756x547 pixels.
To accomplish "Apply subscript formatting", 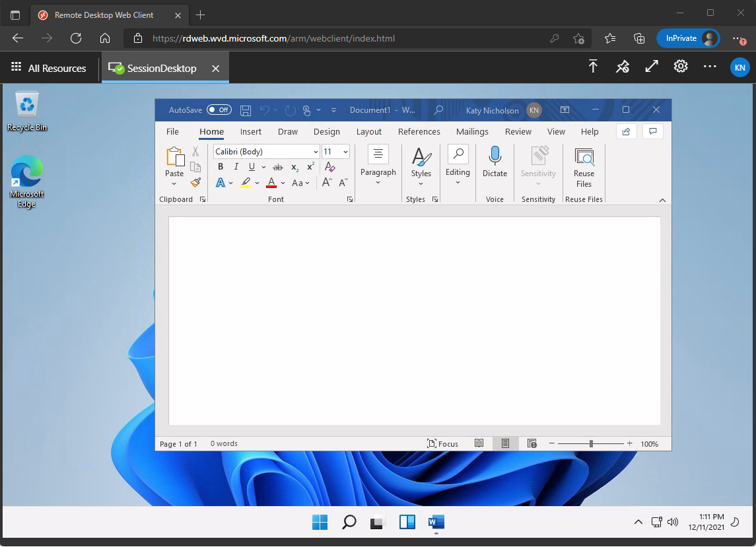I will tap(294, 167).
